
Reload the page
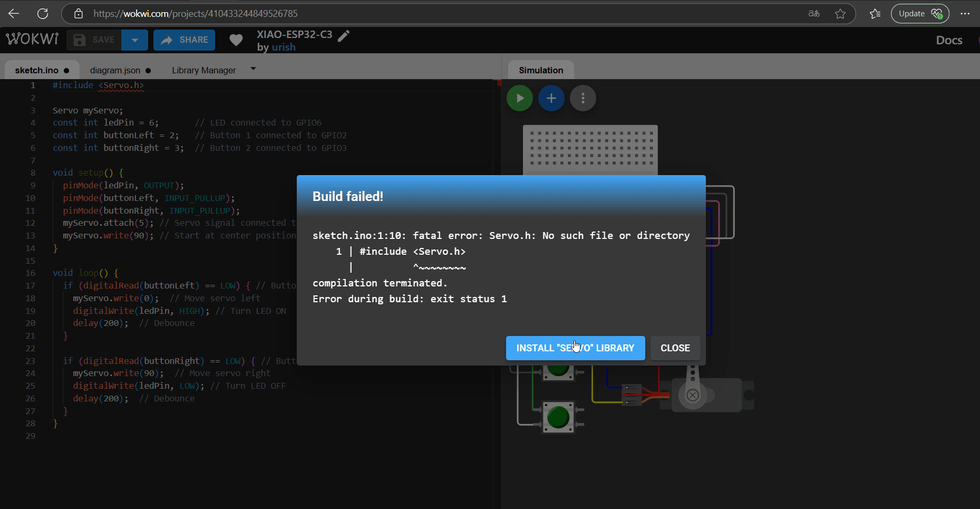point(43,14)
